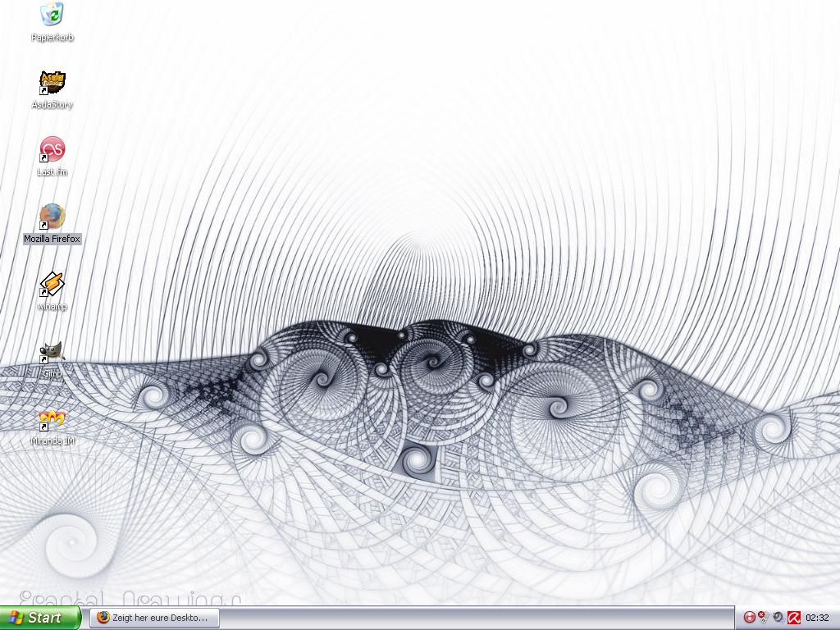Click the Firefox logo in taskbar button
This screenshot has height=630, width=840.
point(103,618)
